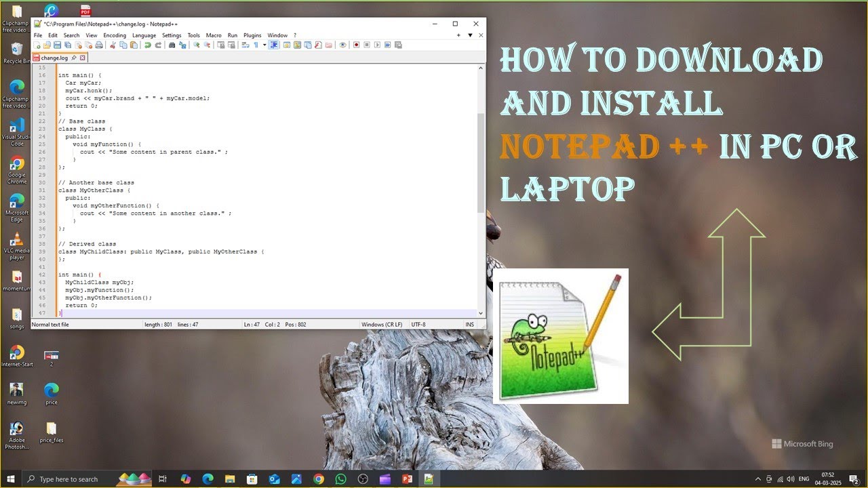The image size is (868, 488).
Task: Click the ENG language indicator
Action: pyautogui.click(x=804, y=479)
